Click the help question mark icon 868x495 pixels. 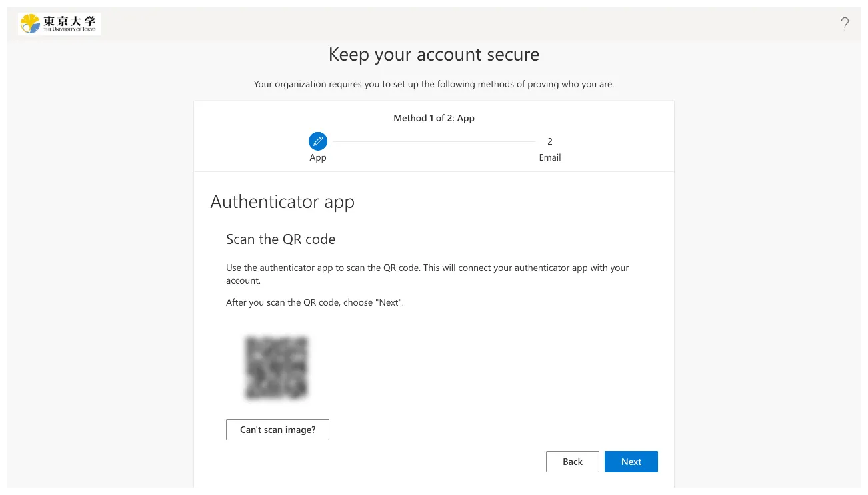pos(845,25)
